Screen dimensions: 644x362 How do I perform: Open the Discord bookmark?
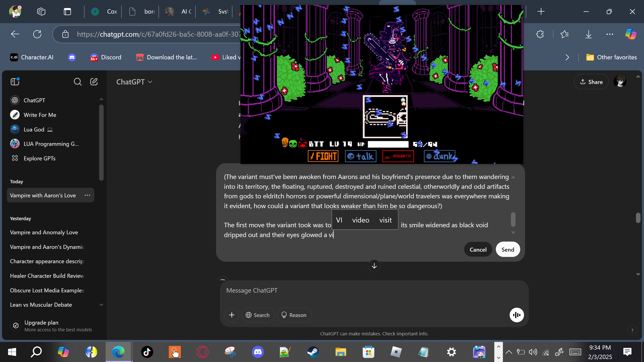(106, 57)
